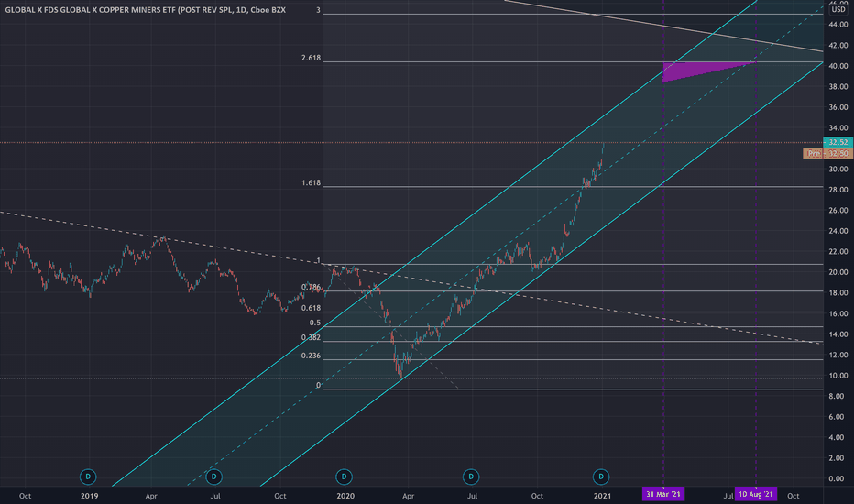Click the 20.00 price axis label
The image size is (854, 504).
tap(838, 272)
